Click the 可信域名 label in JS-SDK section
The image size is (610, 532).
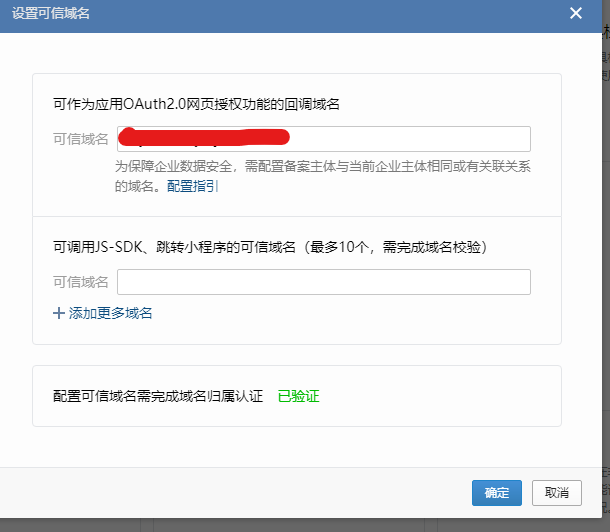tap(80, 282)
